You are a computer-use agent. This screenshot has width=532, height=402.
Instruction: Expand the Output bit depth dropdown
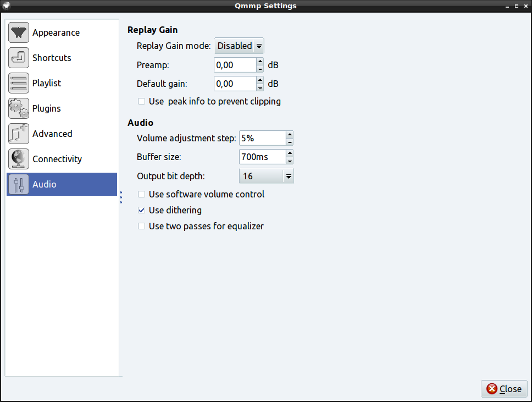point(267,176)
